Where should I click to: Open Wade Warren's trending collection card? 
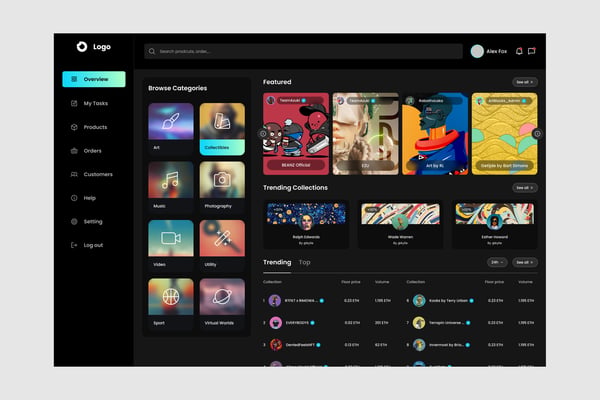pos(400,224)
